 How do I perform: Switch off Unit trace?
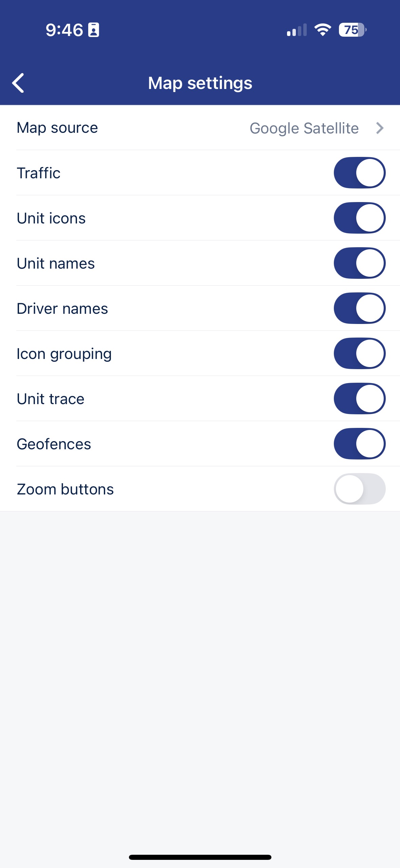(x=359, y=399)
